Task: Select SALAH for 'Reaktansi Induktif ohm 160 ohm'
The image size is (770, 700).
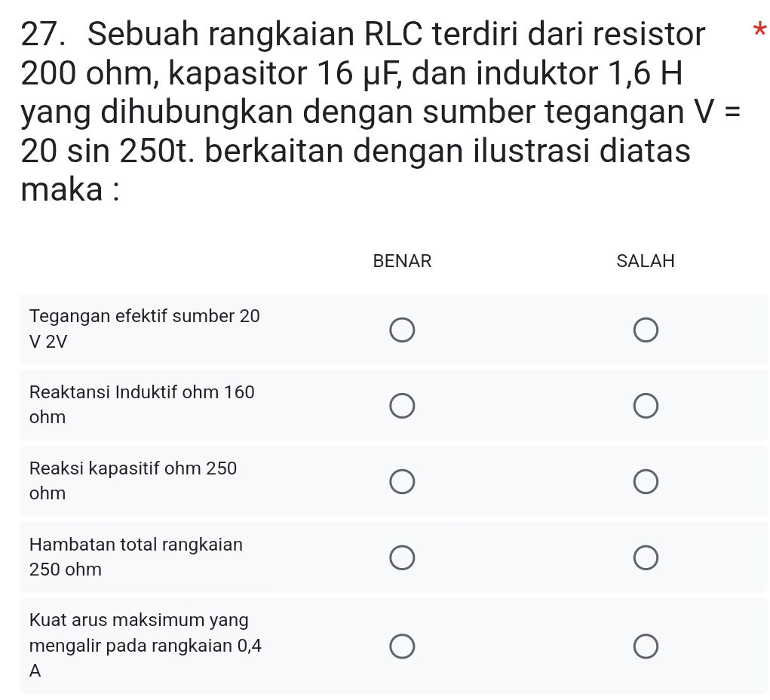Action: click(646, 405)
